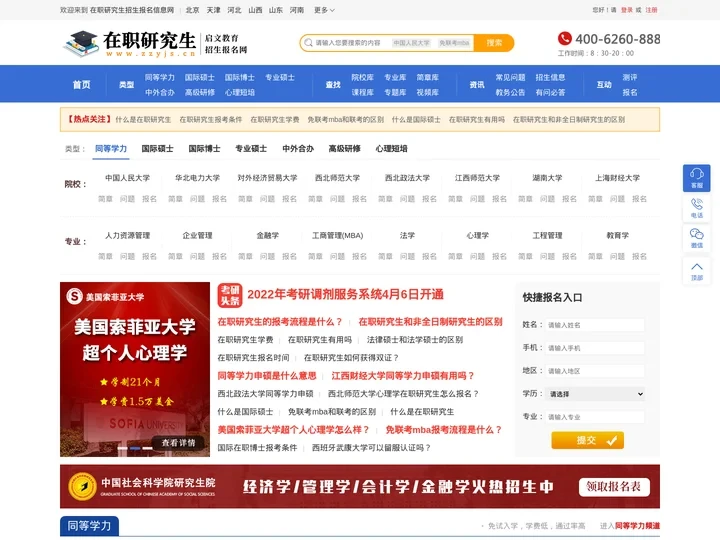Select the 高级研修 type tab

(344, 149)
